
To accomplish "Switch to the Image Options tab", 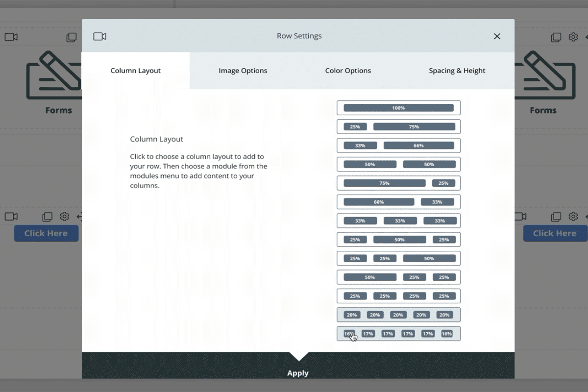I will pyautogui.click(x=243, y=71).
